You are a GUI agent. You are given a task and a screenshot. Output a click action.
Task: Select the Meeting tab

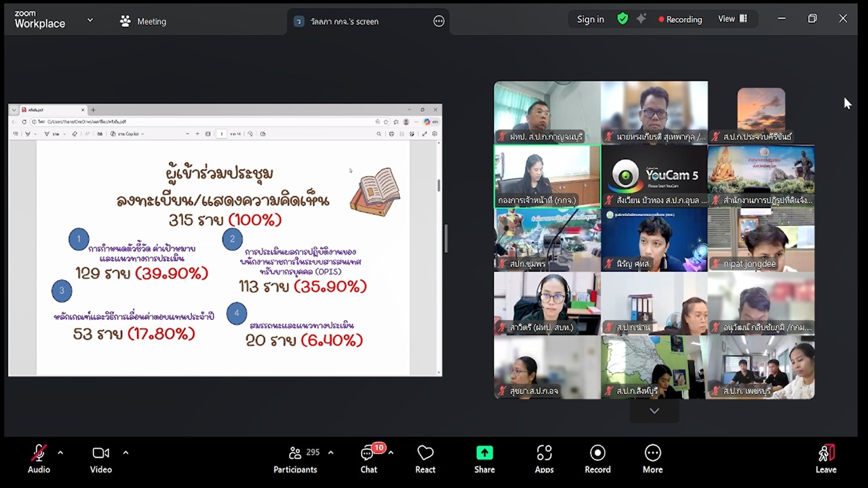(143, 22)
